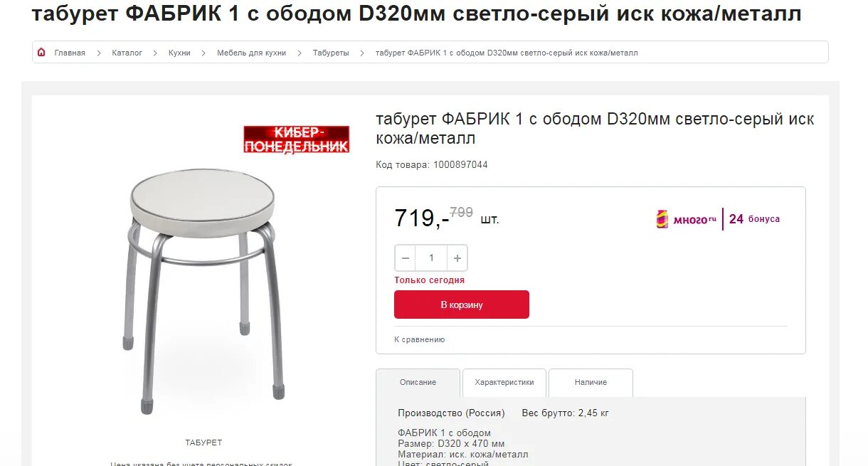Click the plus quantity button
The width and height of the screenshot is (868, 466).
pyautogui.click(x=457, y=258)
